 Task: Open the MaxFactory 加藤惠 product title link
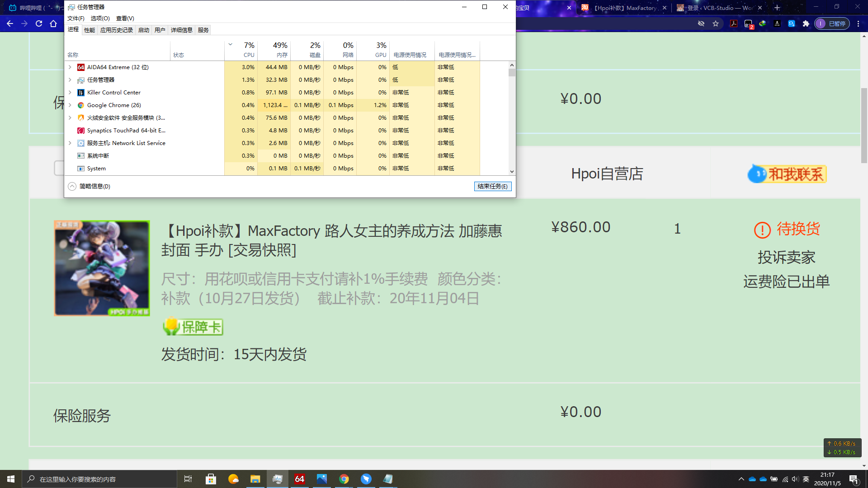tap(332, 240)
